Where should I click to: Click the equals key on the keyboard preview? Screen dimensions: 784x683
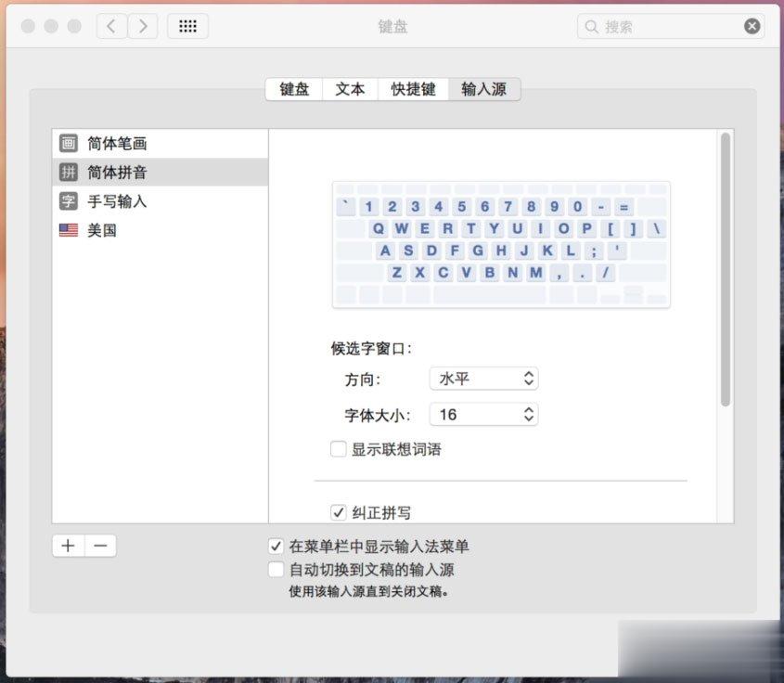pyautogui.click(x=624, y=207)
